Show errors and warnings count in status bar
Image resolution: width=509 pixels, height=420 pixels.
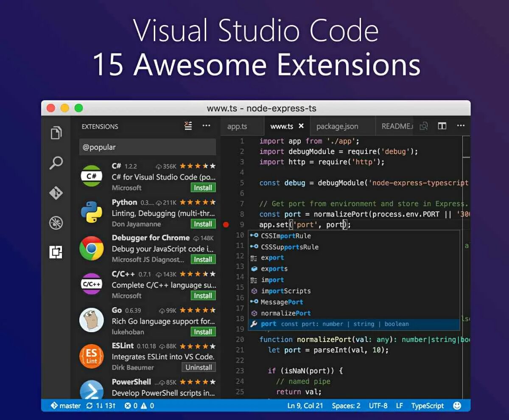(x=139, y=406)
